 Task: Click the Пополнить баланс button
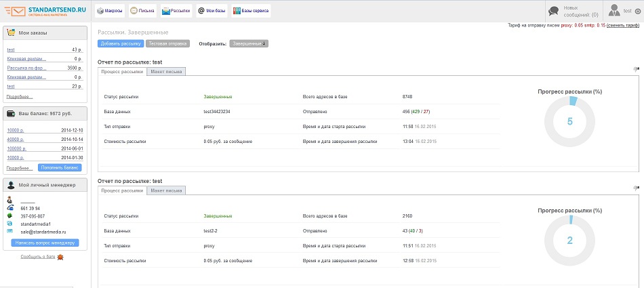click(x=60, y=167)
